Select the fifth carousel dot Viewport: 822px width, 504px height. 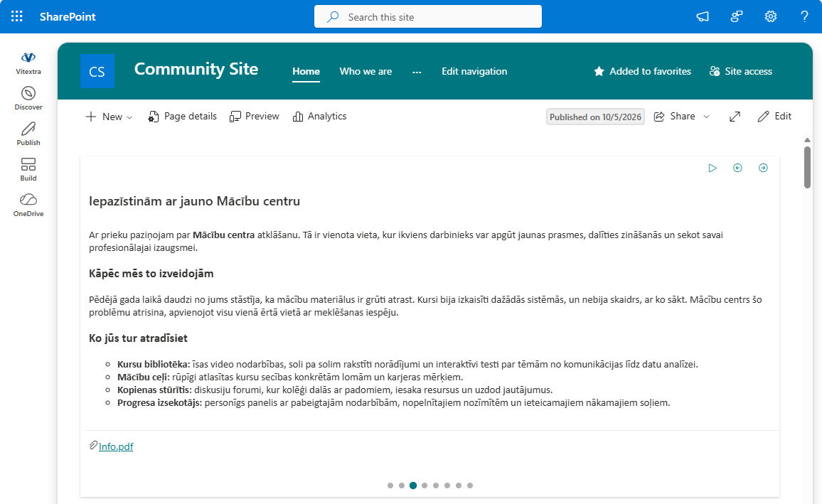tap(436, 486)
